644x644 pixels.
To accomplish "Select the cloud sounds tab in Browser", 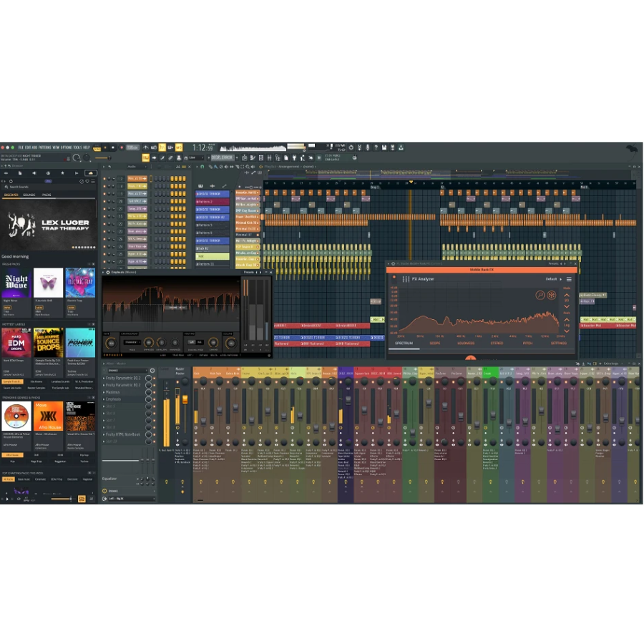I will pos(91,173).
